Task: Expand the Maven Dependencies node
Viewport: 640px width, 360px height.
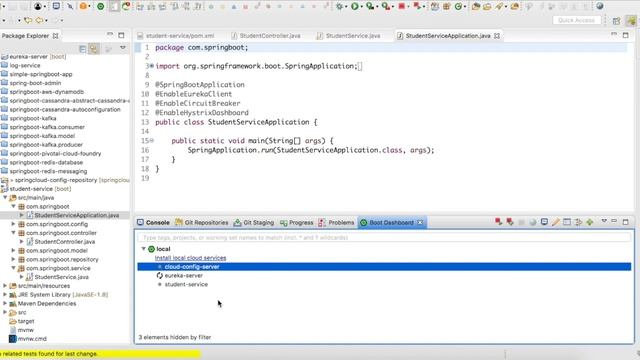Action: pyautogui.click(x=5, y=303)
